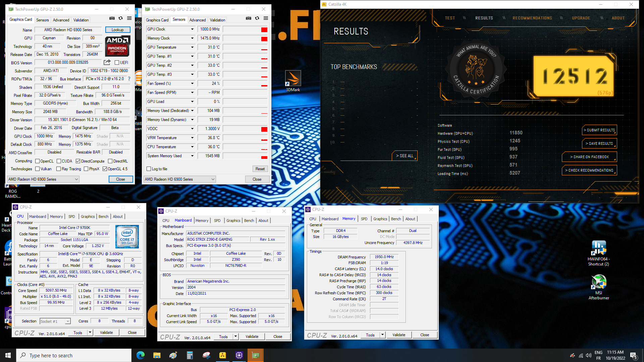Expand the GPU Clock sensor dropdown
The width and height of the screenshot is (644, 362).
(x=192, y=29)
